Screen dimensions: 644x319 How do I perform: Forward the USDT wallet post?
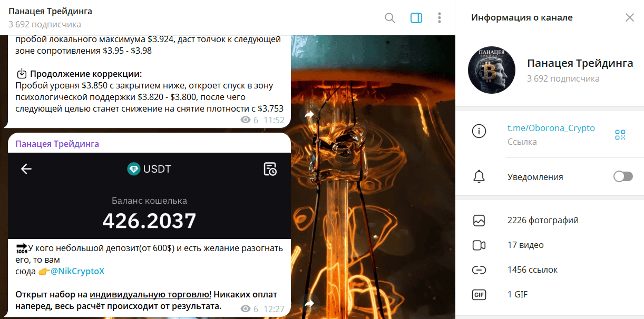(309, 303)
